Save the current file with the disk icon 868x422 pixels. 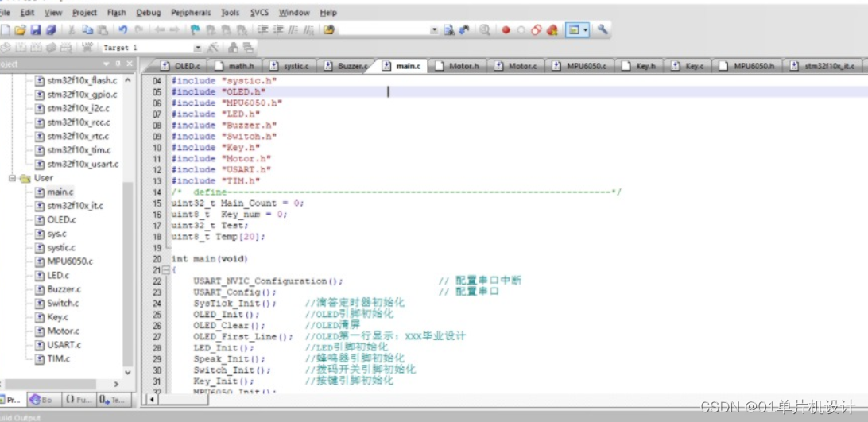(35, 30)
